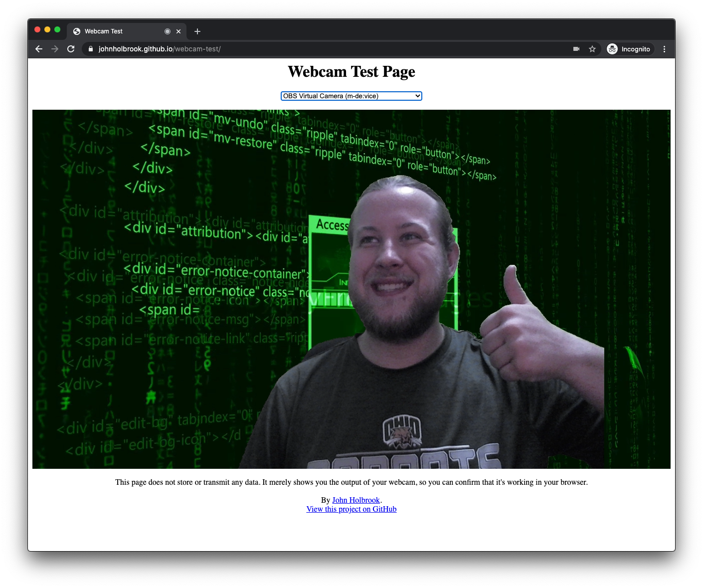Close the Webcam Test tab

(x=178, y=31)
